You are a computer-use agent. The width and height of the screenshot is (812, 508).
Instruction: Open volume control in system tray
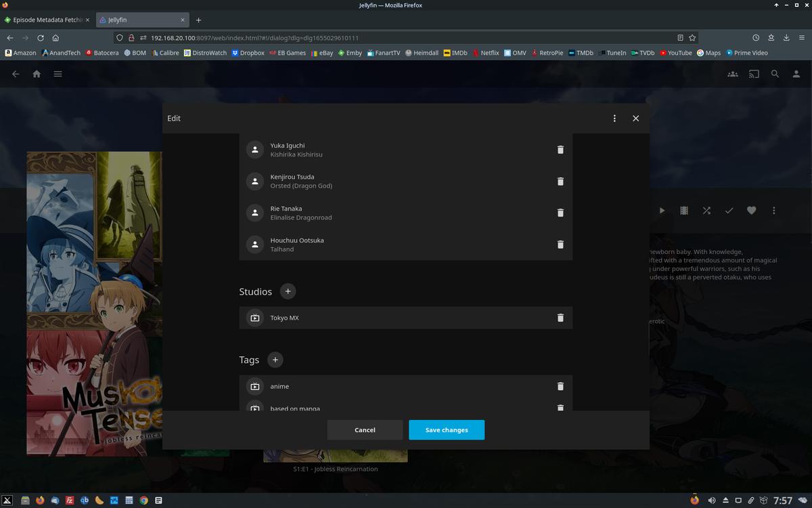point(711,501)
